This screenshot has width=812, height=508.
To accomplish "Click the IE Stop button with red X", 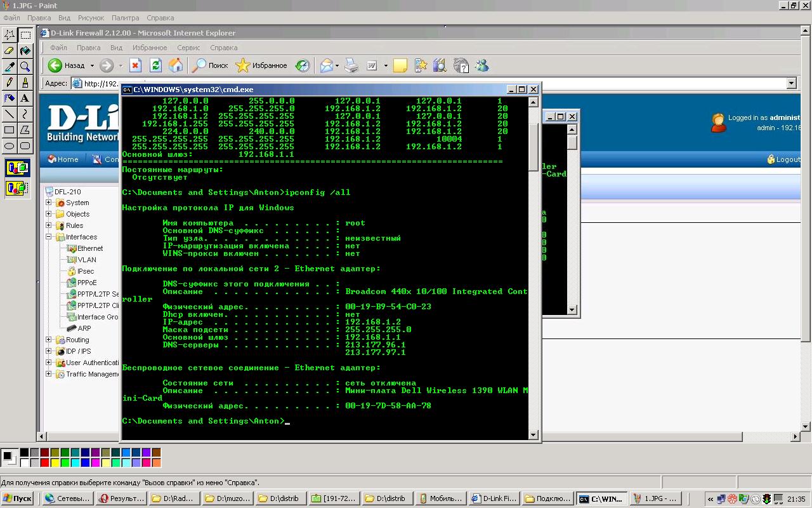I will pyautogui.click(x=135, y=65).
